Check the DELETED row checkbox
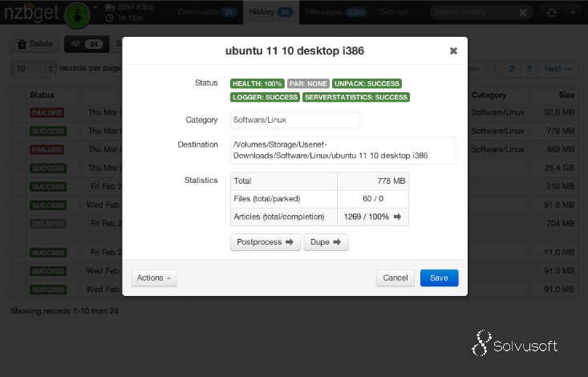 tap(18, 224)
